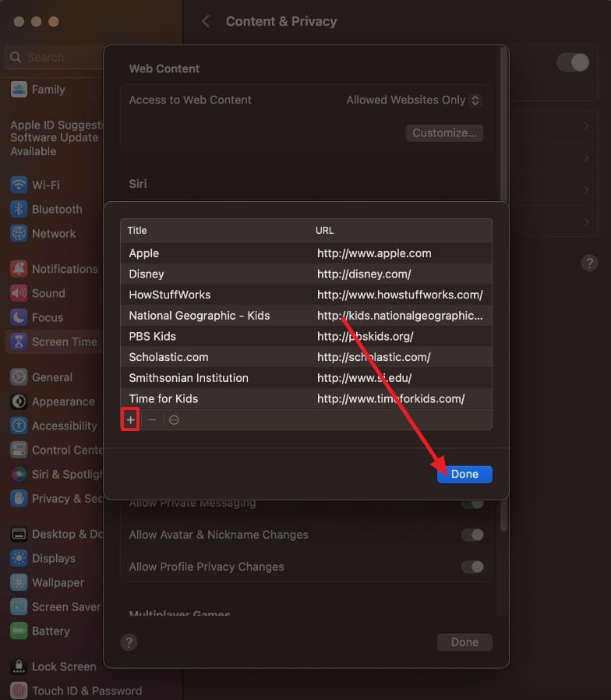Go back with the Content & Privacy chevron
This screenshot has width=611, height=700.
[206, 21]
